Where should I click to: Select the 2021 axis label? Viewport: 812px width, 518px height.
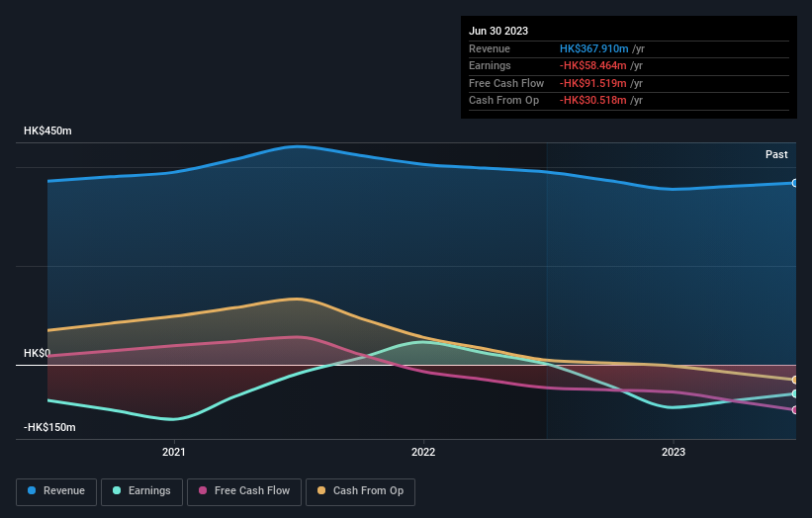click(x=173, y=452)
